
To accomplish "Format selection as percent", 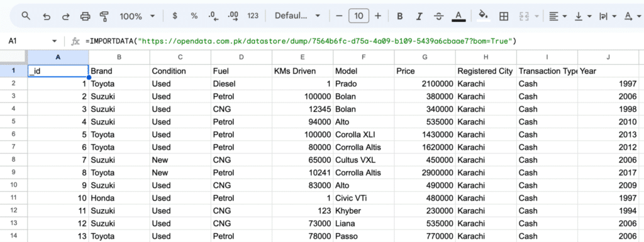I will [194, 16].
